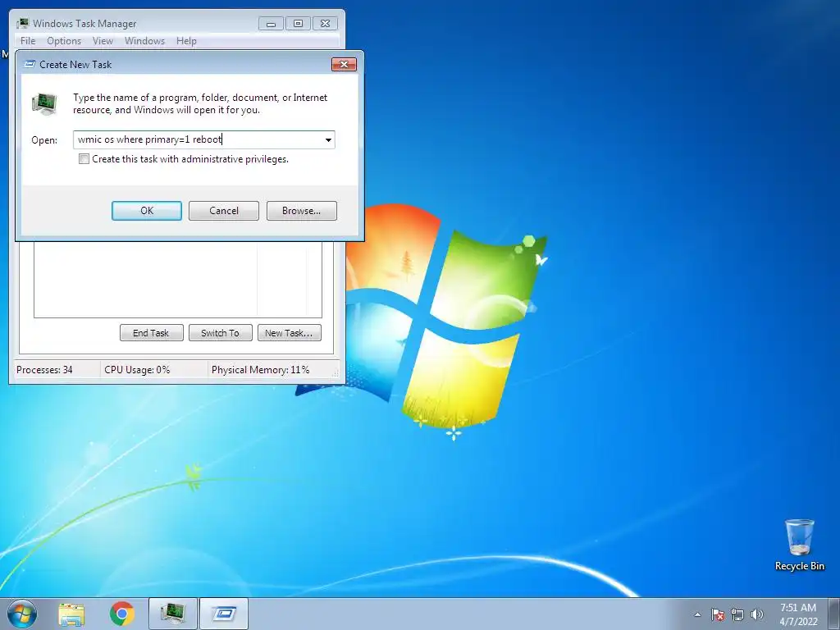
Task: Click Switch To in Task Manager
Action: [x=220, y=333]
